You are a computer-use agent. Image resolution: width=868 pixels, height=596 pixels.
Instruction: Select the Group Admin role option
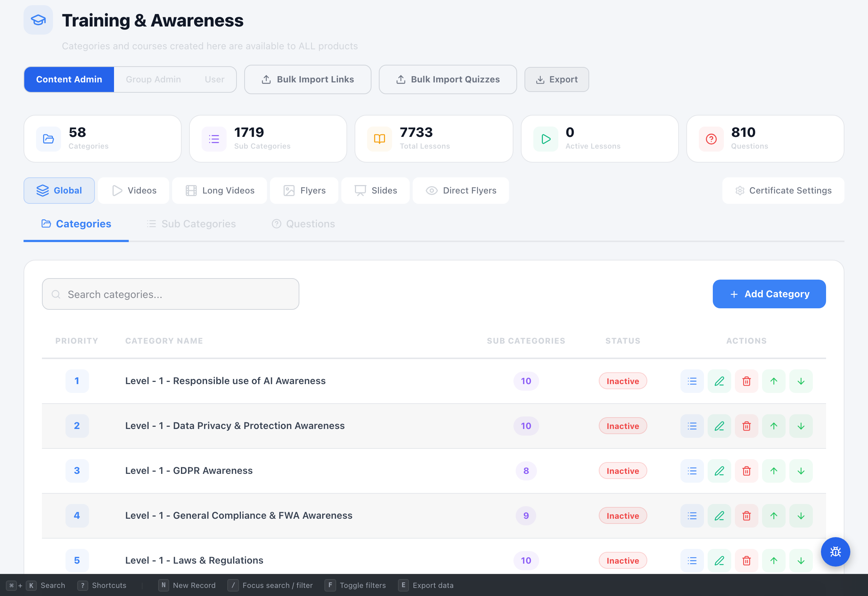point(153,79)
